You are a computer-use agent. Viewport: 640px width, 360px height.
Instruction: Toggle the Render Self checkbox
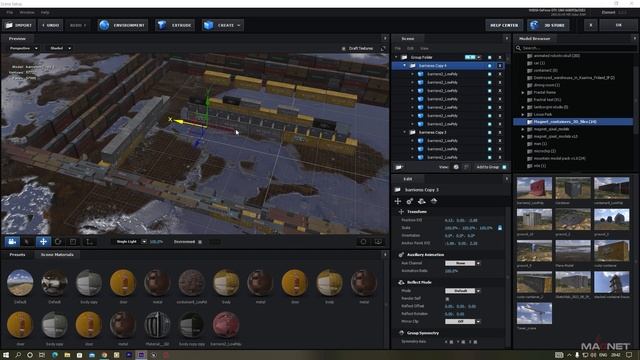(447, 299)
